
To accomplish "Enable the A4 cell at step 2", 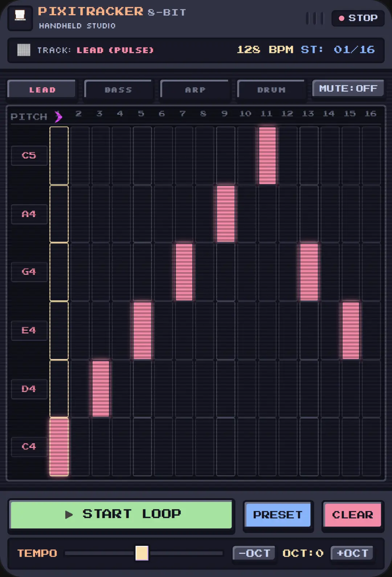I will click(x=80, y=214).
